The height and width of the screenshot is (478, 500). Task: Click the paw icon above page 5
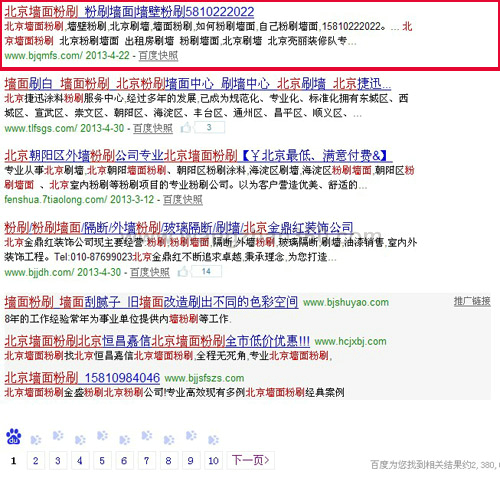coord(102,436)
